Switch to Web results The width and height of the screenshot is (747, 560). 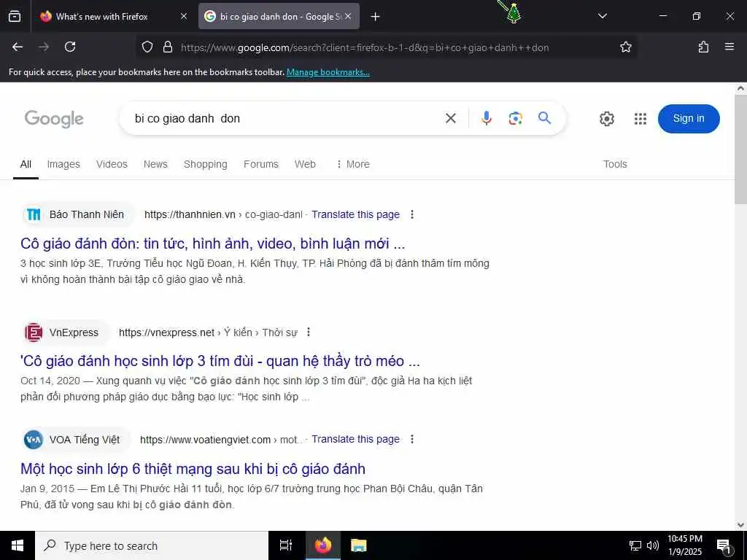pyautogui.click(x=305, y=164)
